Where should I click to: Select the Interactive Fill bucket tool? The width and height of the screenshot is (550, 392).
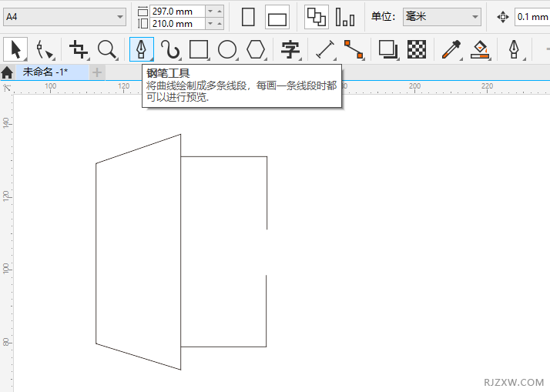click(x=480, y=49)
